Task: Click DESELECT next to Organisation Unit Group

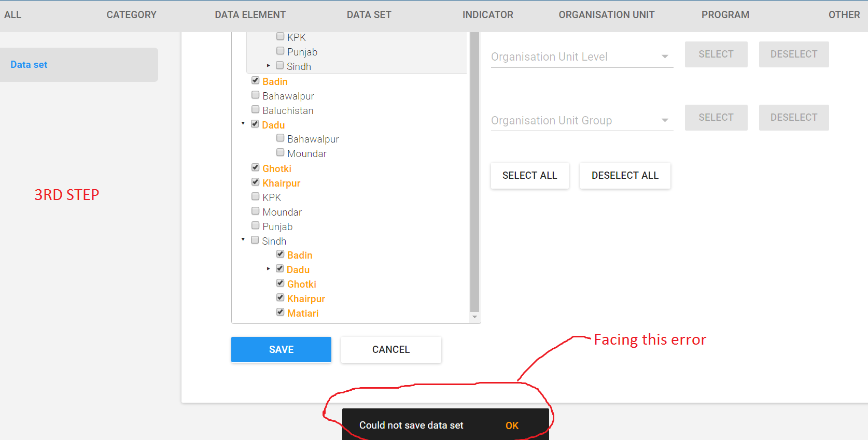Action: (x=793, y=118)
